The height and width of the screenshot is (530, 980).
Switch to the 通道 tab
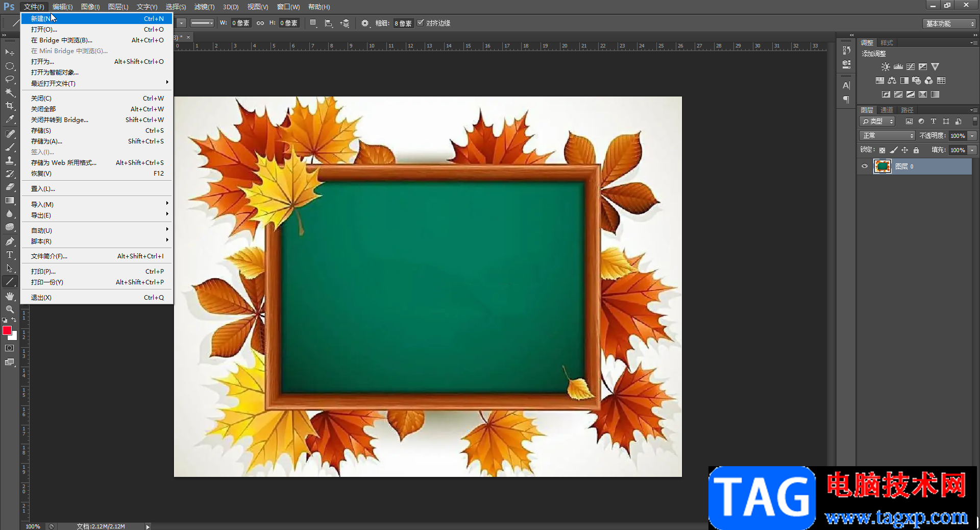[887, 110]
